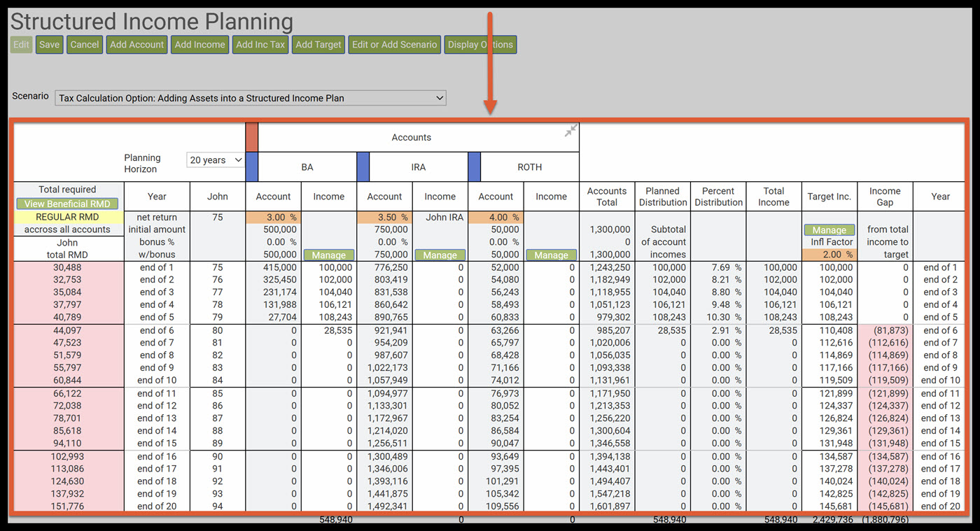The image size is (980, 531).
Task: Click the net return row label
Action: tap(157, 218)
